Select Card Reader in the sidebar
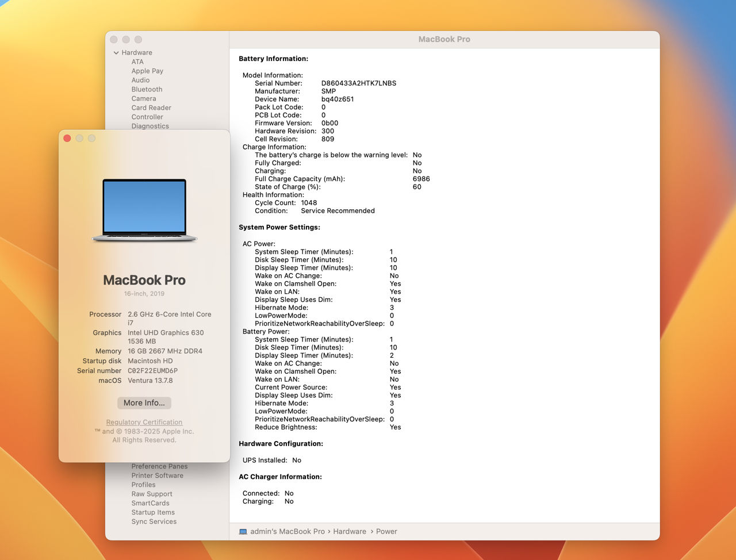 coord(151,108)
